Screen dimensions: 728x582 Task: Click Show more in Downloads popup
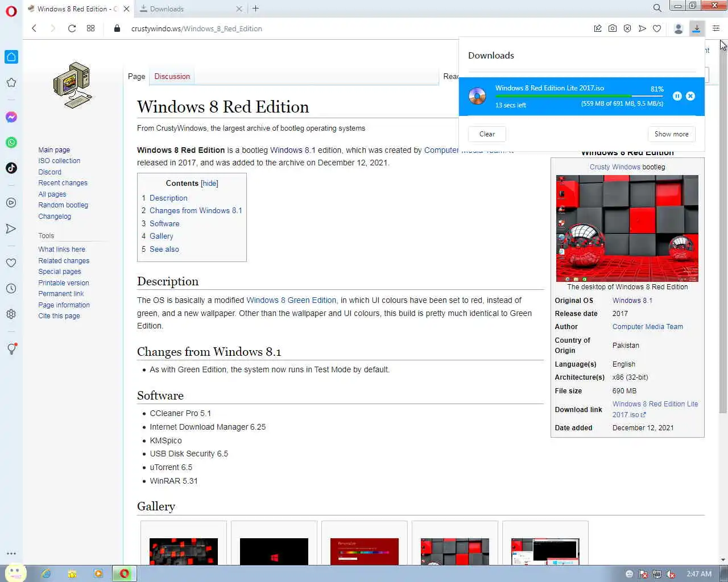point(672,134)
